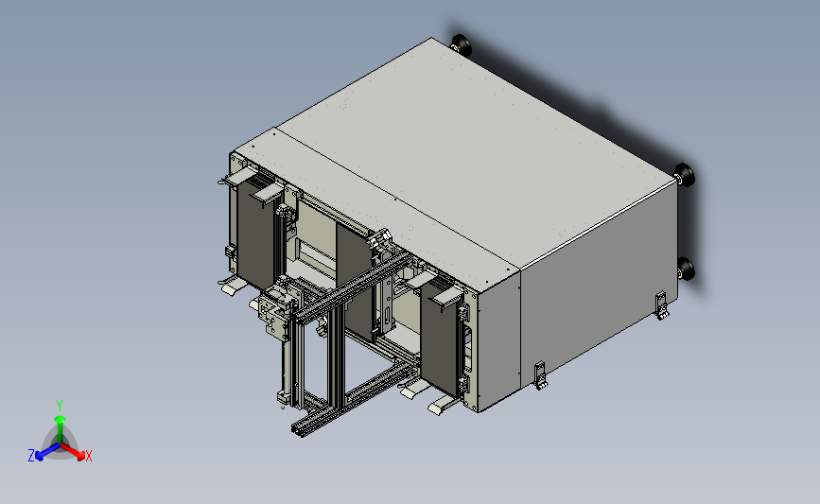Select the large right side panel of the enclosure
Viewport: 820px width, 504px height.
pyautogui.click(x=599, y=285)
